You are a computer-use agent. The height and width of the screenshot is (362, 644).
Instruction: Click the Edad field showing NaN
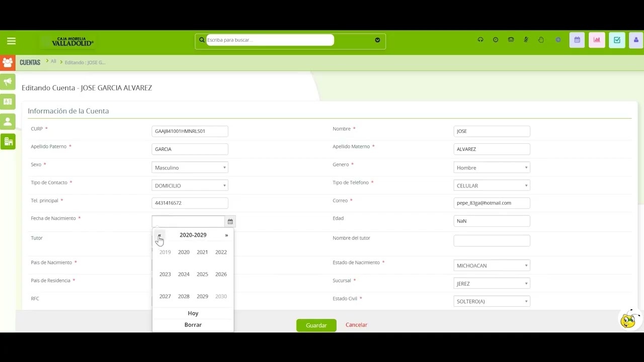click(x=492, y=221)
